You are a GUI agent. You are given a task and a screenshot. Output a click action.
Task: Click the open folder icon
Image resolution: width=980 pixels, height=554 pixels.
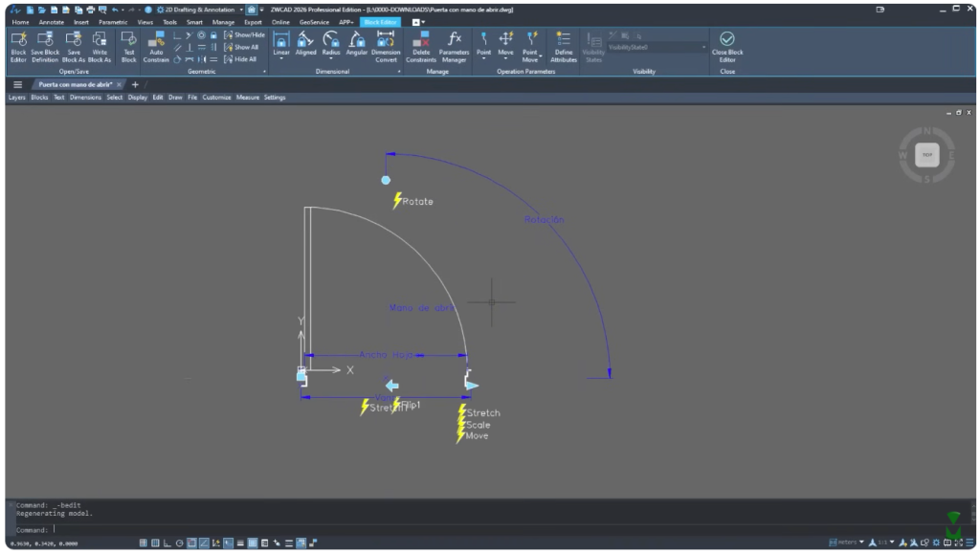(42, 10)
